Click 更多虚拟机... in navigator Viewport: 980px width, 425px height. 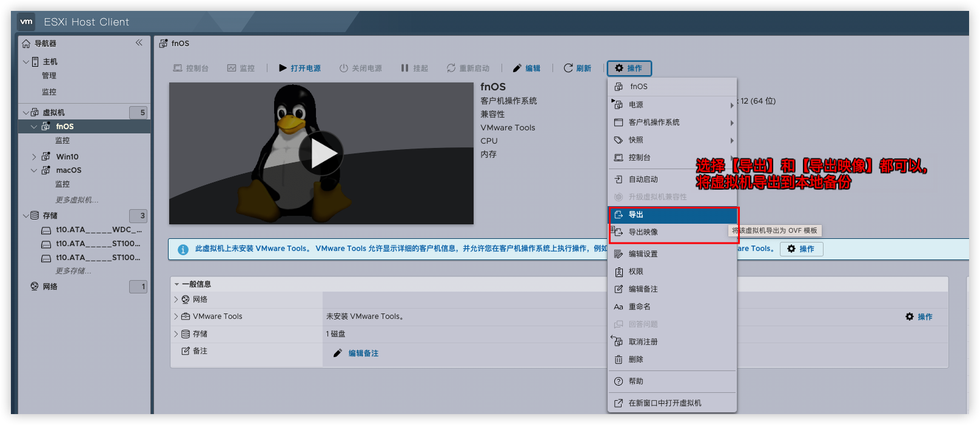77,200
